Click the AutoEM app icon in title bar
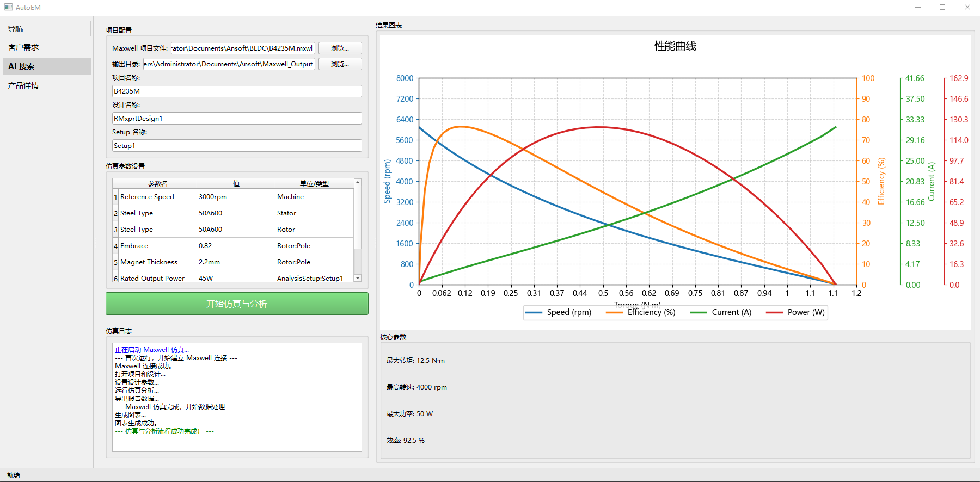The width and height of the screenshot is (980, 482). tap(8, 7)
